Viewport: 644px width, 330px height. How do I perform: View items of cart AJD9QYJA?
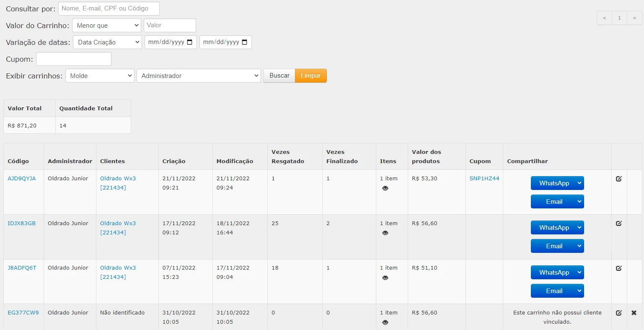pyautogui.click(x=385, y=188)
